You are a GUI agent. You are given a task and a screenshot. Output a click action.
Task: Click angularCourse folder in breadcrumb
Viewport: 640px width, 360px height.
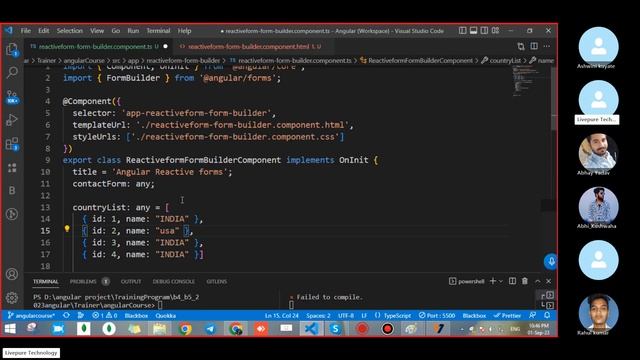[84, 60]
